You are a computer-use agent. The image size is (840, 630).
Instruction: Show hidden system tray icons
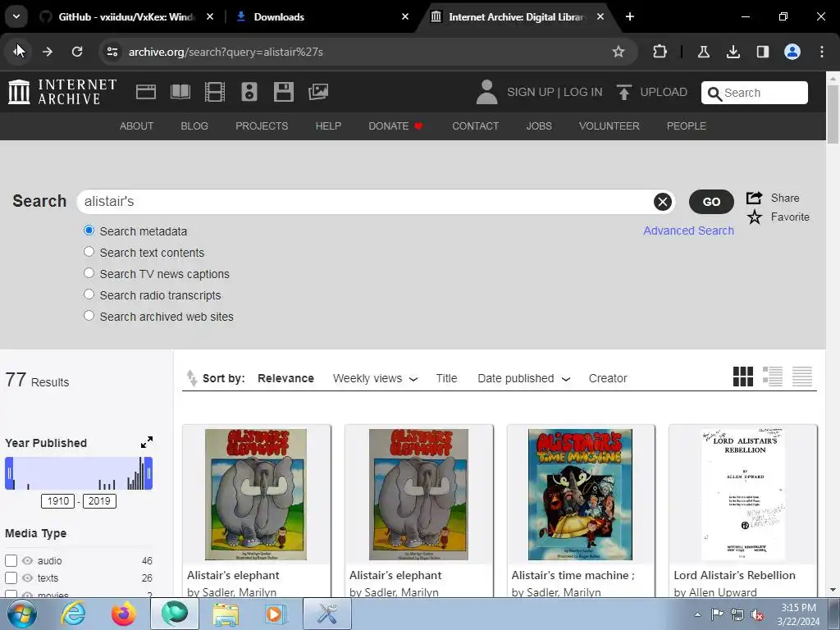pyautogui.click(x=697, y=614)
